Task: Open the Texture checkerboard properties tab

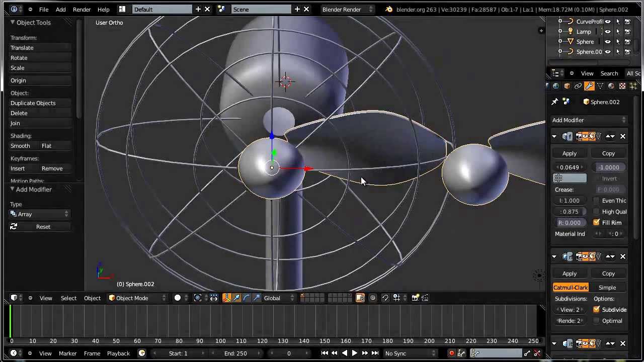Action: click(x=622, y=86)
